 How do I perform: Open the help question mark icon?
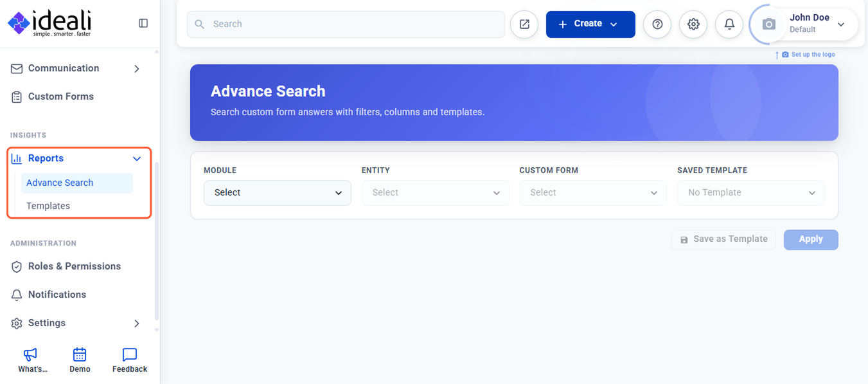(x=657, y=24)
